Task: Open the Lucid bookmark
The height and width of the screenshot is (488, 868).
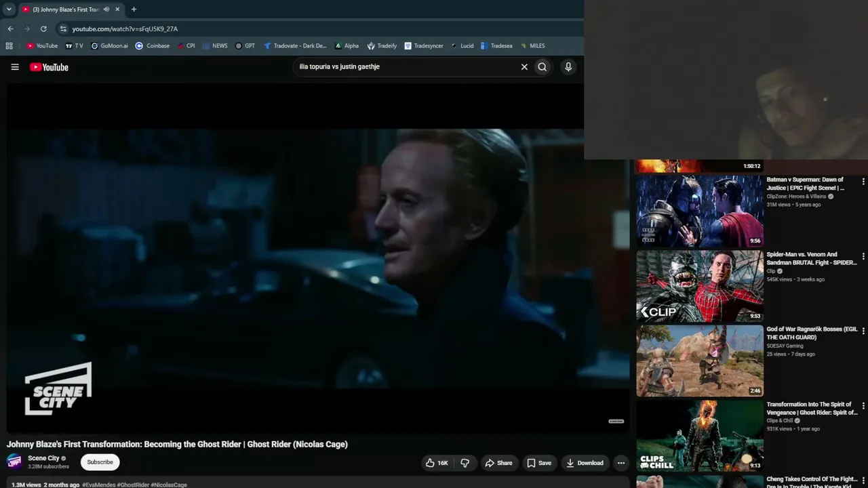Action: [x=462, y=46]
